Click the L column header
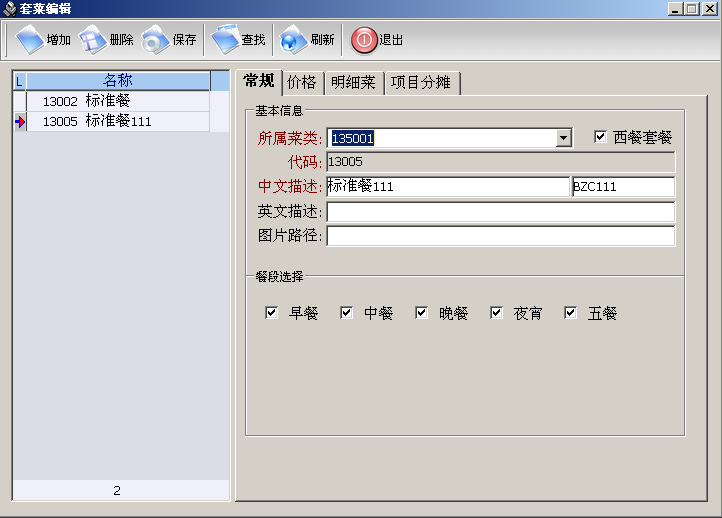 [x=19, y=81]
